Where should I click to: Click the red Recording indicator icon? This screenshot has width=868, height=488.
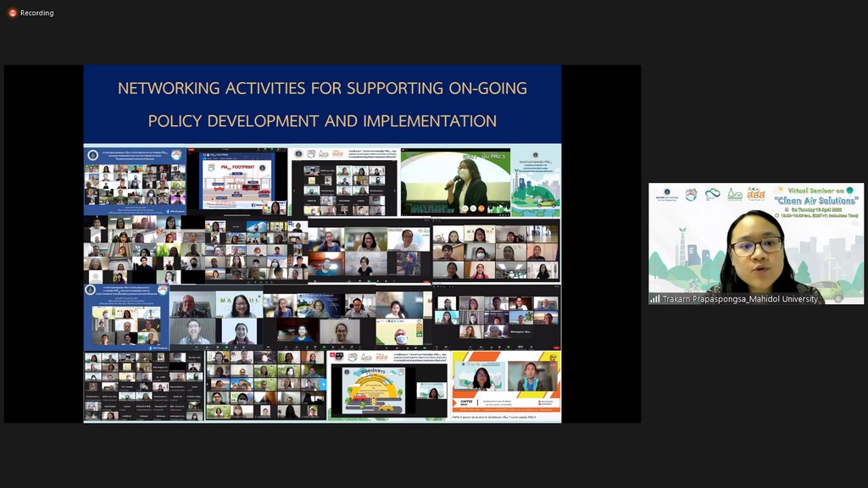pyautogui.click(x=13, y=13)
